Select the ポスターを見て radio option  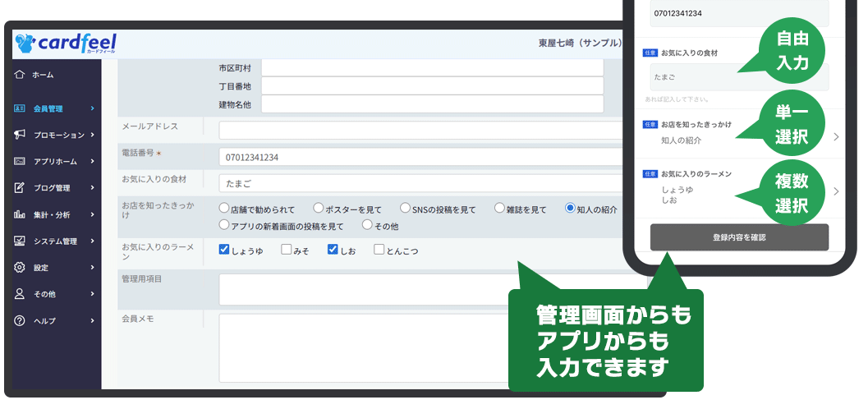319,209
